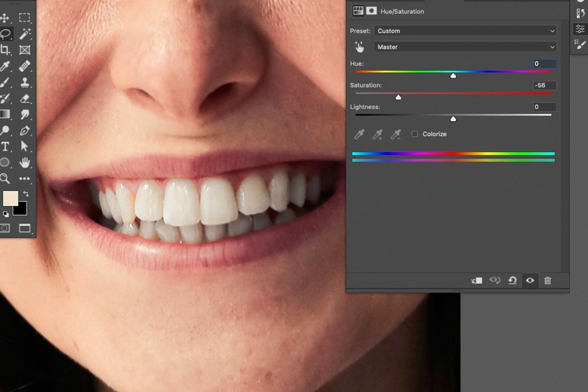Open the History panel icon

click(x=580, y=13)
